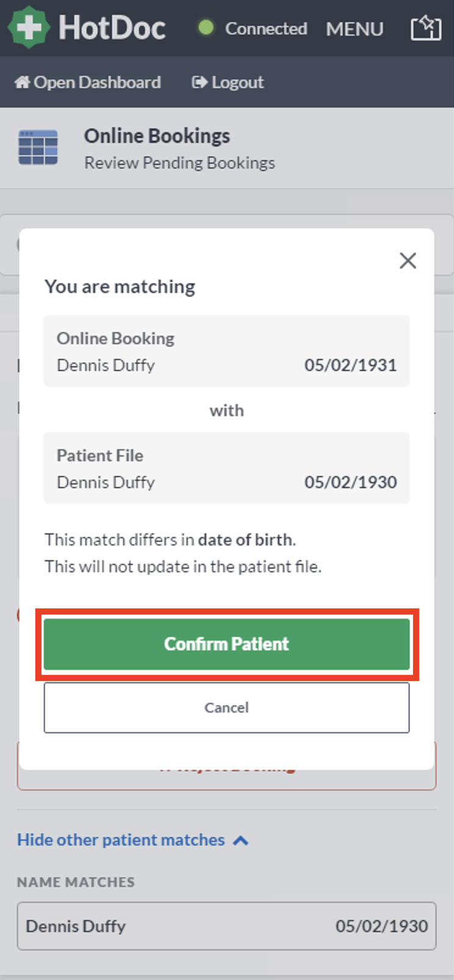Cancel the patient matching dialog
This screenshot has height=980, width=454.
pyautogui.click(x=226, y=707)
